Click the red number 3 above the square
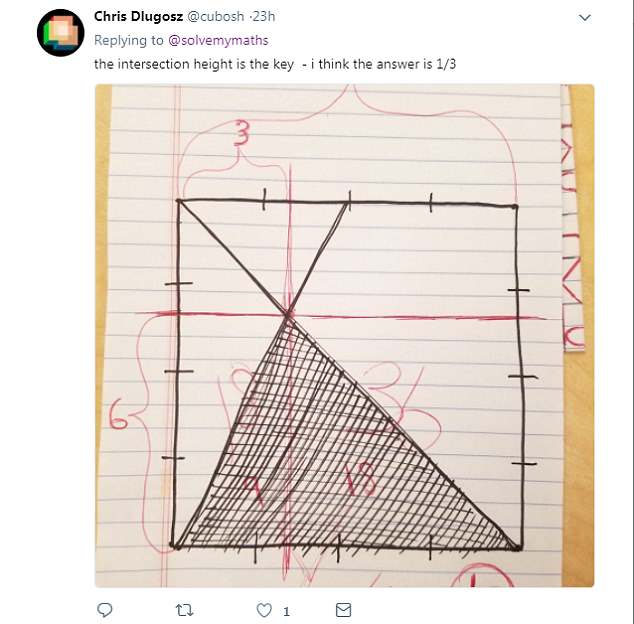Image resolution: width=634 pixels, height=624 pixels. 240,135
